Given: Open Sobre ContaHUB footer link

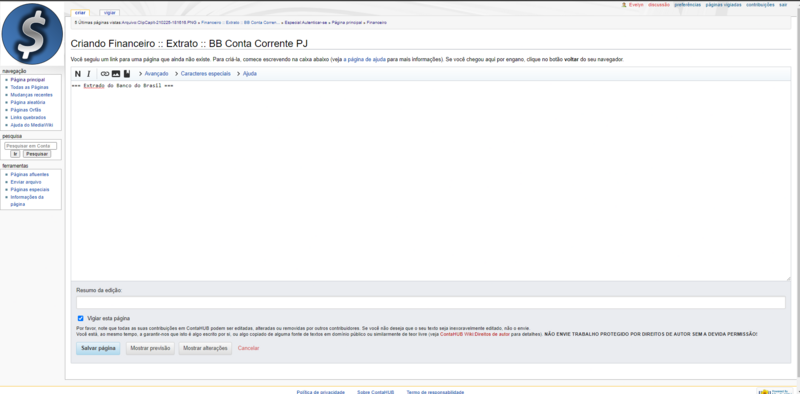Looking at the screenshot, I should click(376, 392).
